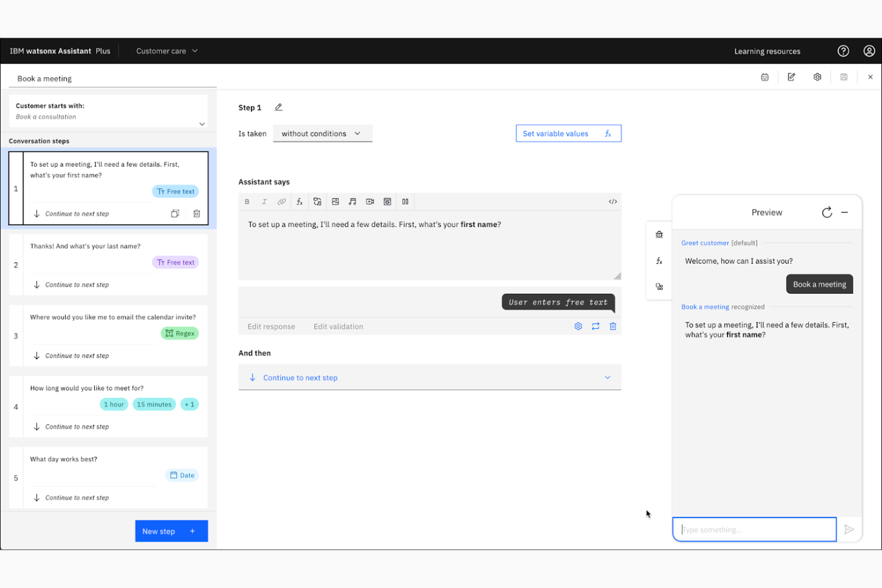Click IBM watsonx Assistant home title
This screenshot has height=588, width=882.
(x=60, y=51)
